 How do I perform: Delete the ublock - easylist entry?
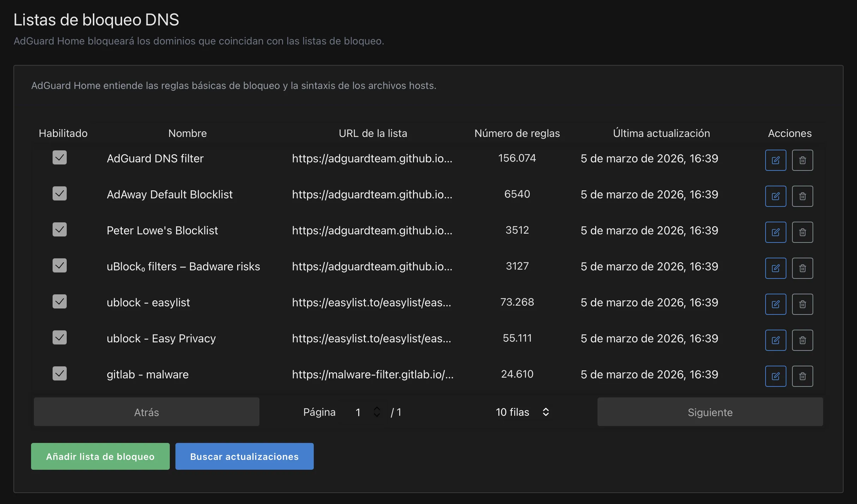(802, 304)
